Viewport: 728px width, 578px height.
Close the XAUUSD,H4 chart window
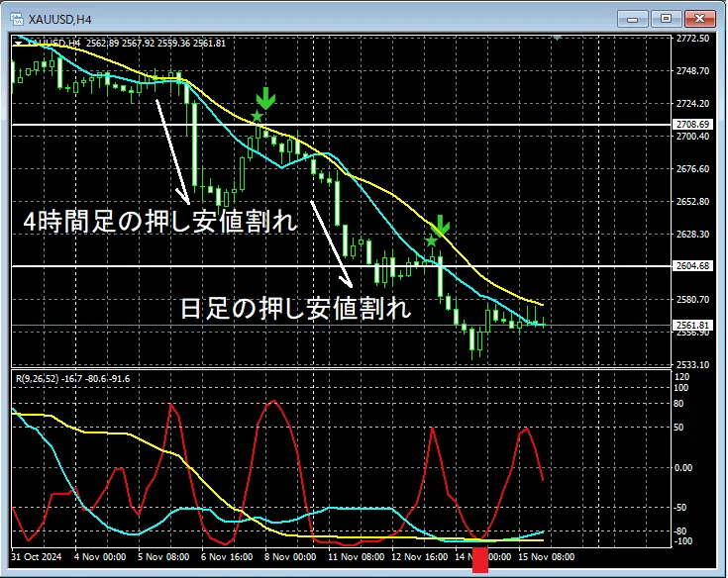point(700,19)
